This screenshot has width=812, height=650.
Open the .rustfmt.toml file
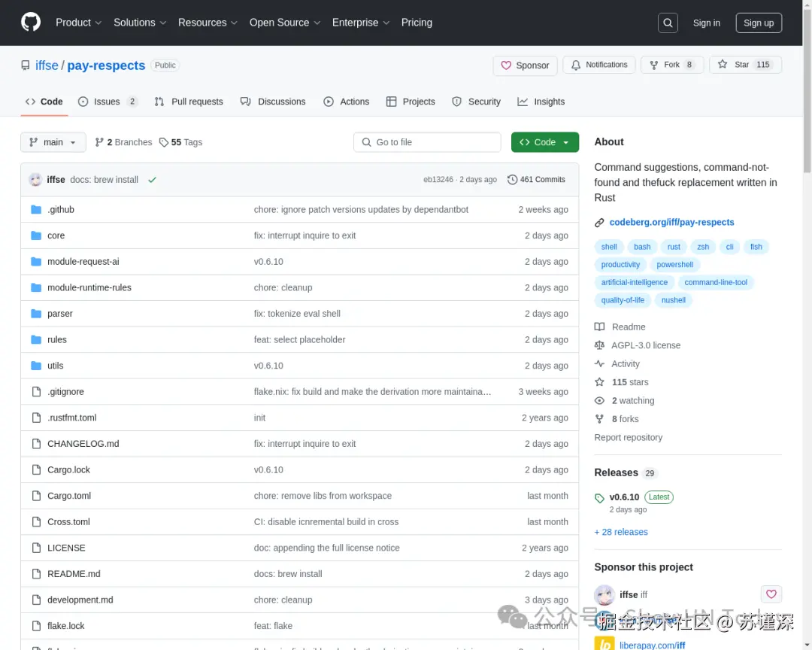pos(71,418)
